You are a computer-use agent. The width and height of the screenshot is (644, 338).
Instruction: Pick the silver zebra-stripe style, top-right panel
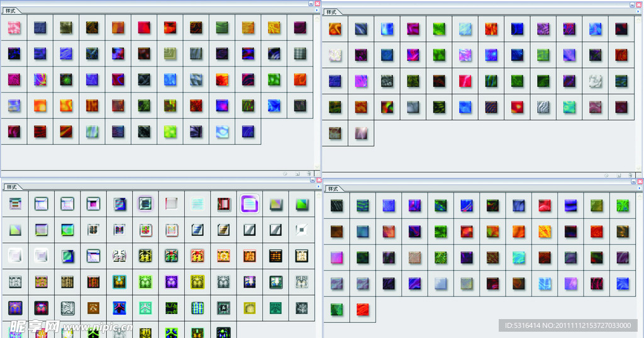click(x=543, y=107)
